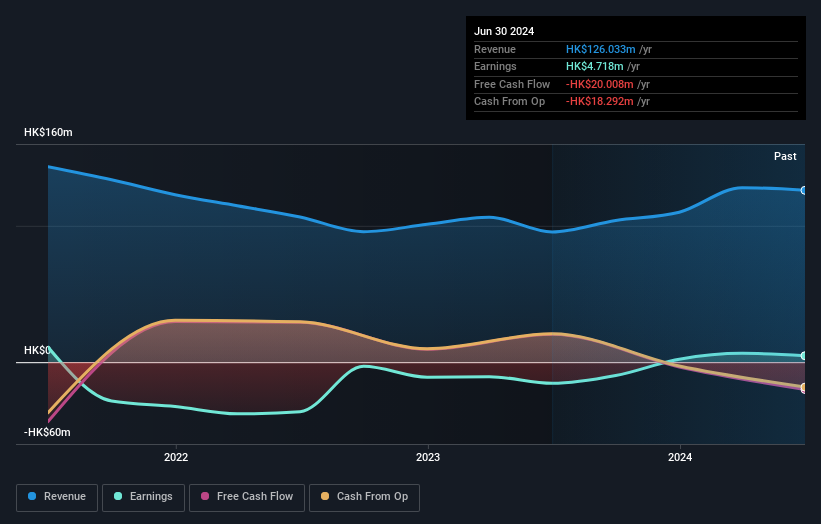The image size is (821, 524).
Task: Click the 2023 x-axis label
Action: tap(428, 458)
